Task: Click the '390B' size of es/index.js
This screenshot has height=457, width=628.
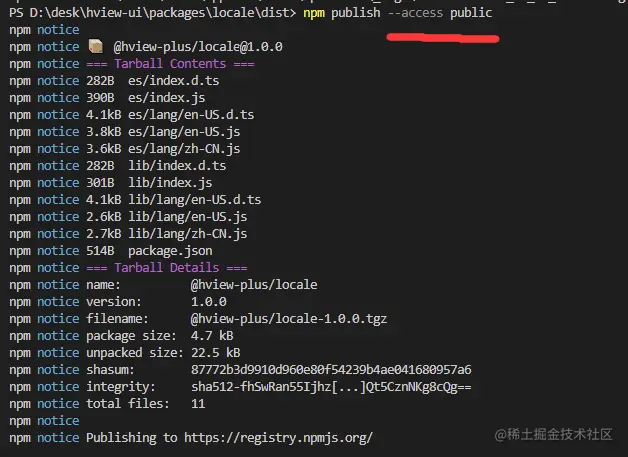Action: 100,98
